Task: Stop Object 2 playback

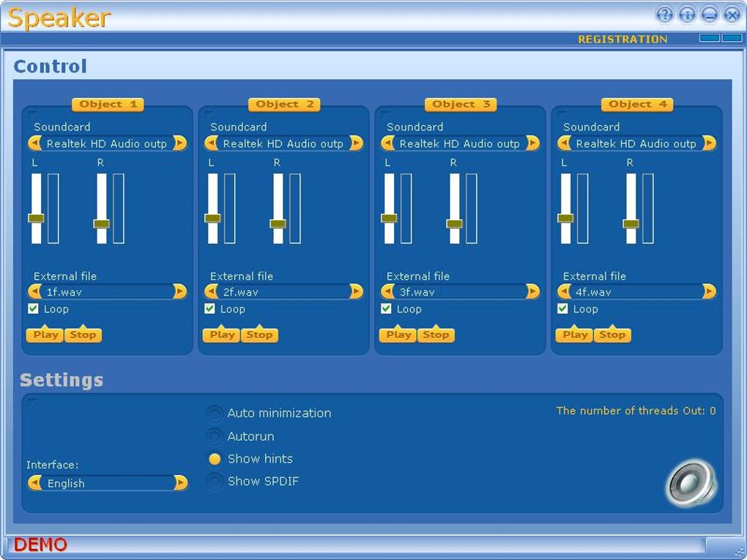Action: click(259, 335)
